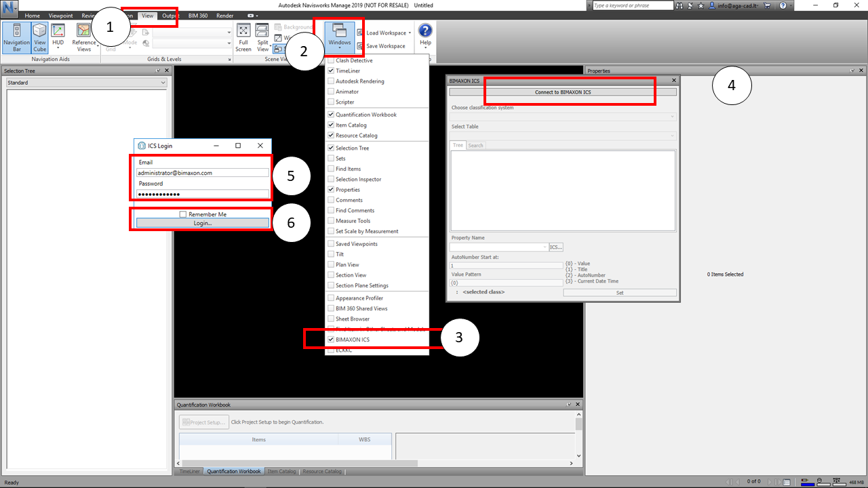
Task: Enable Section Plane Settings window
Action: coord(331,285)
